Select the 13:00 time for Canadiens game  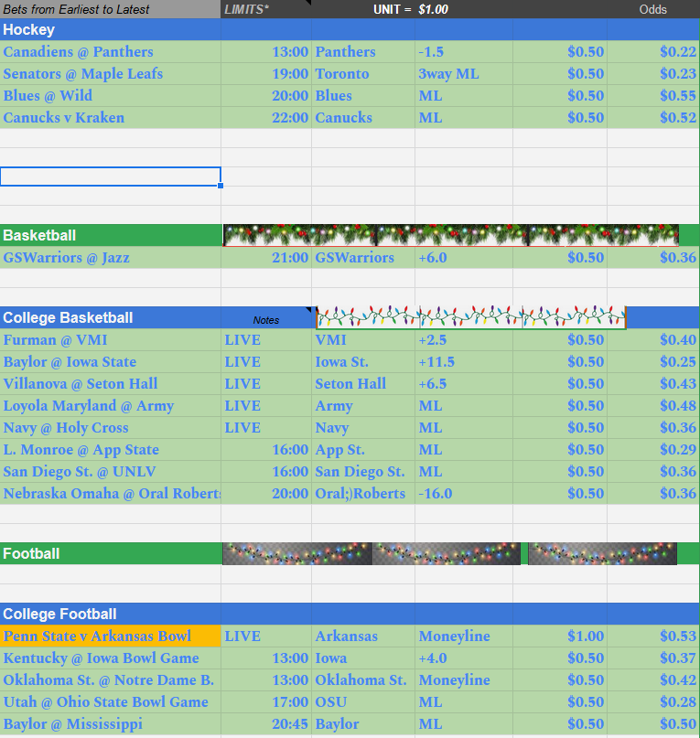(x=266, y=52)
